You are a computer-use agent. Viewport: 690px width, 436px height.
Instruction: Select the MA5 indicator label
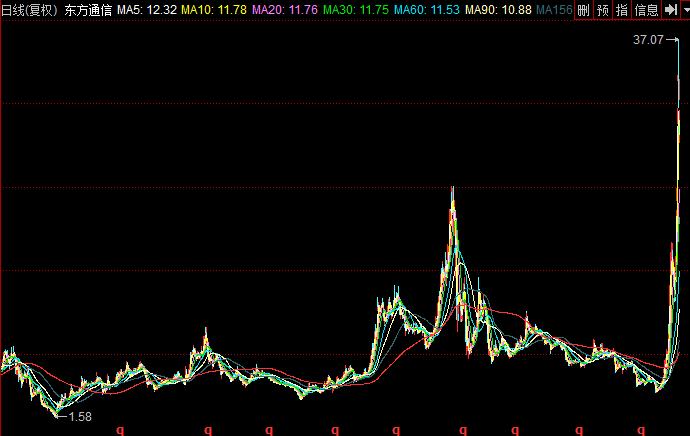pos(147,10)
